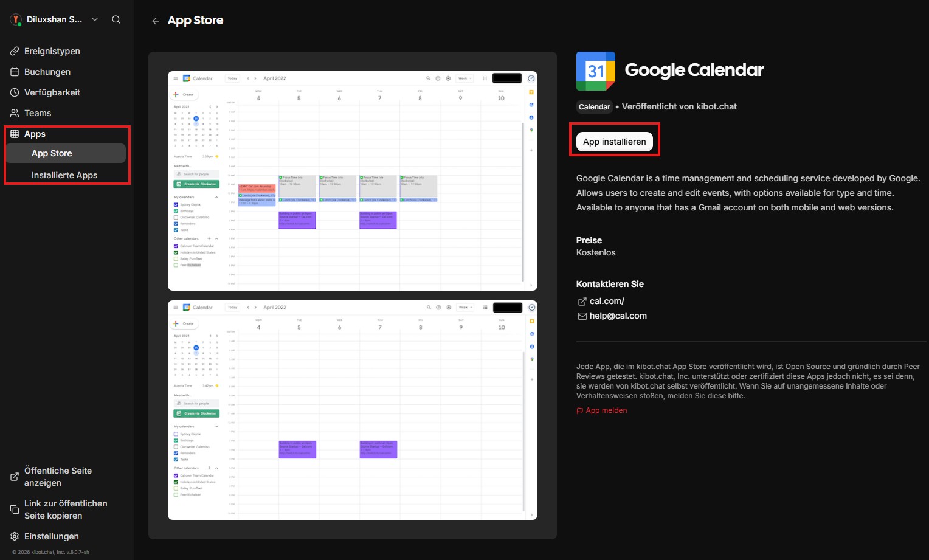
Task: Click the Ereignistypen link icon
Action: [x=15, y=51]
